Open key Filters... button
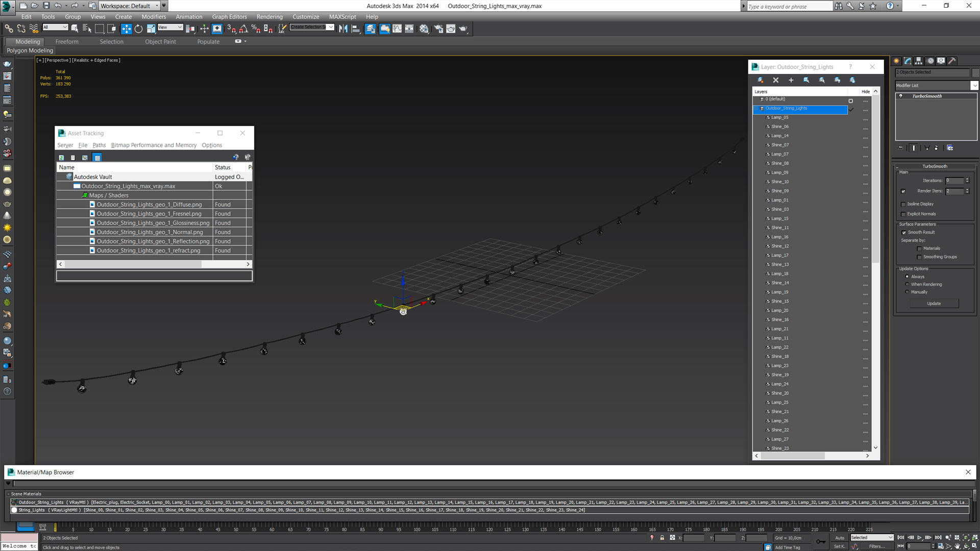 click(x=877, y=546)
